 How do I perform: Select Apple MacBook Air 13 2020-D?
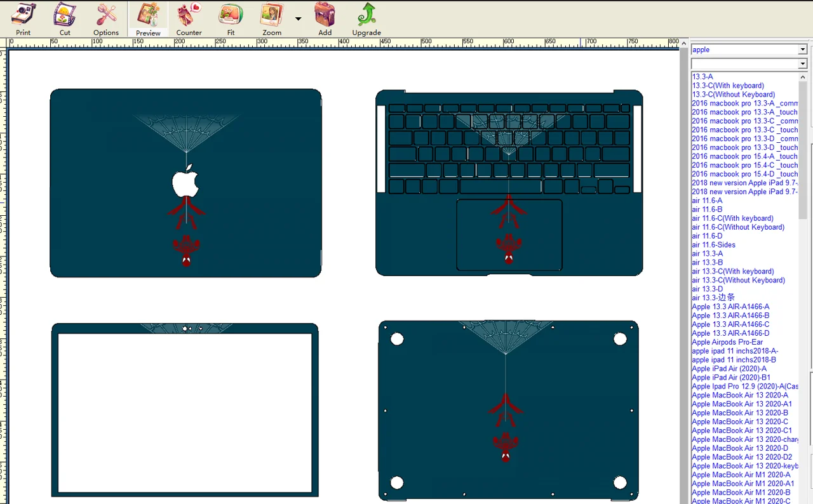pyautogui.click(x=740, y=449)
